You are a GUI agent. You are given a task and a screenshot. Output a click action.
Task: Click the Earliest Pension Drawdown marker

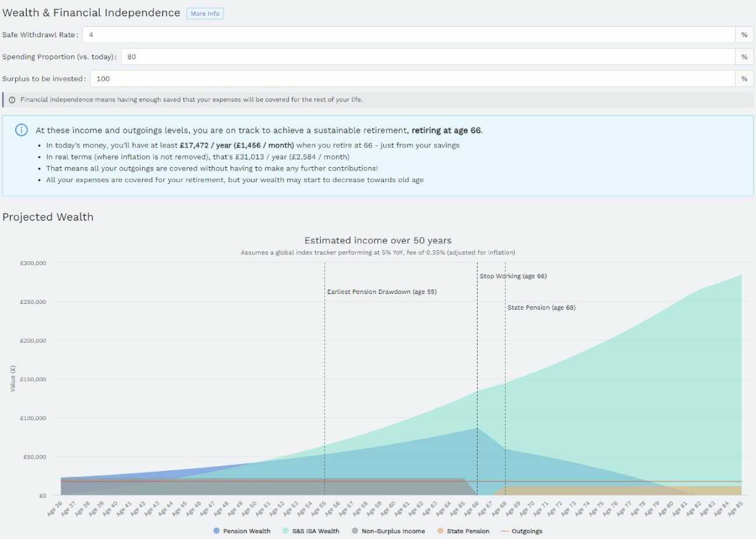pos(325,378)
